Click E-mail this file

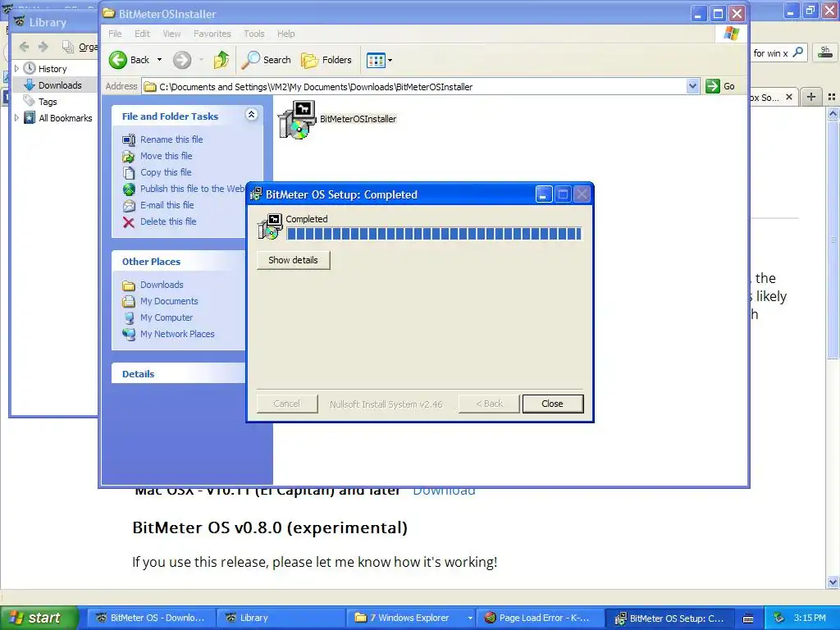pyautogui.click(x=167, y=205)
